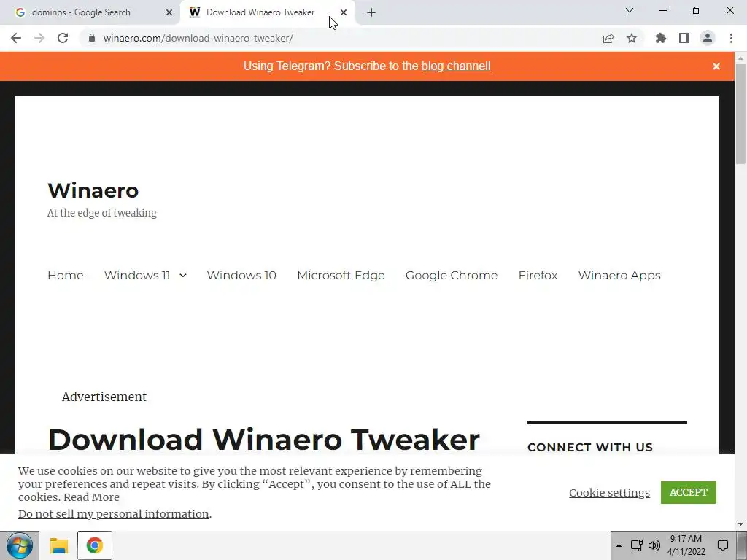
Task: Click the Cookie settings link
Action: click(609, 493)
